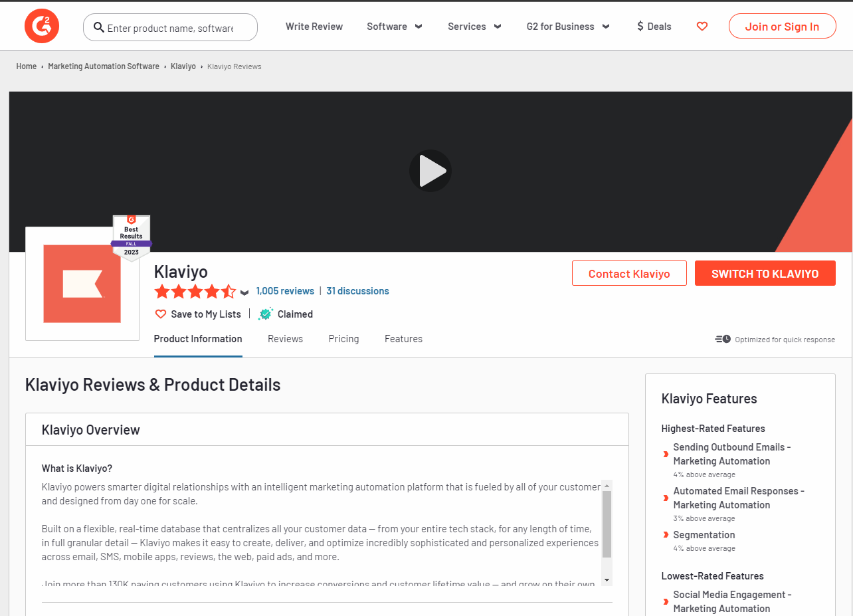
Task: Click the quick response clock icon
Action: tap(723, 339)
